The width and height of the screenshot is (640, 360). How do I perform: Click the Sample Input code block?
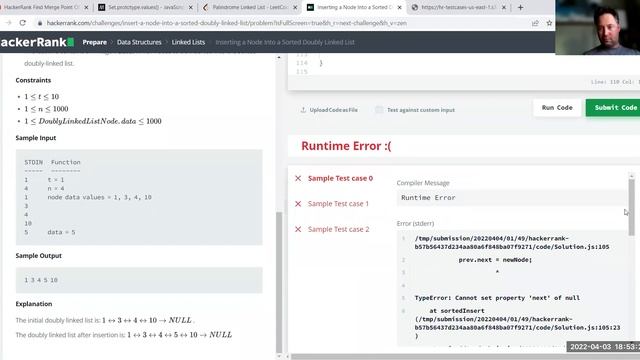[139, 197]
